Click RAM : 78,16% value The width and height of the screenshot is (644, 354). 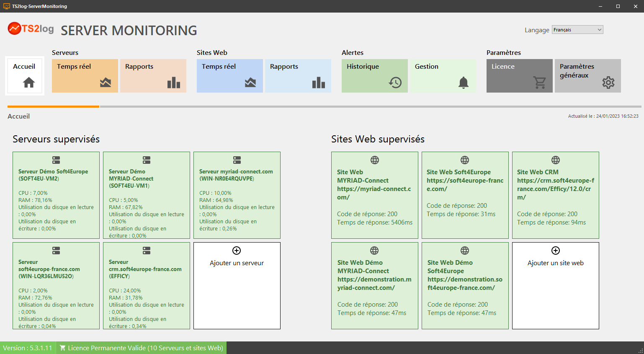click(x=35, y=200)
